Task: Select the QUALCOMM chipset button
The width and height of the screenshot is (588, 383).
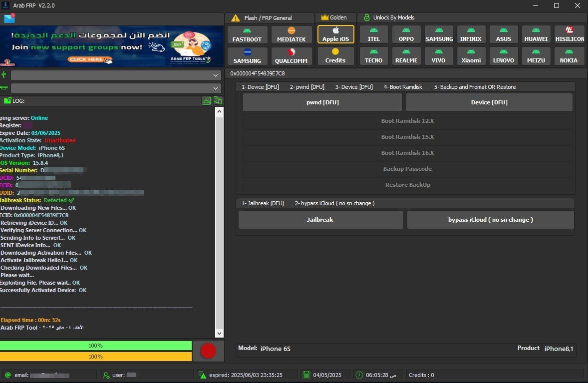Action: click(291, 56)
